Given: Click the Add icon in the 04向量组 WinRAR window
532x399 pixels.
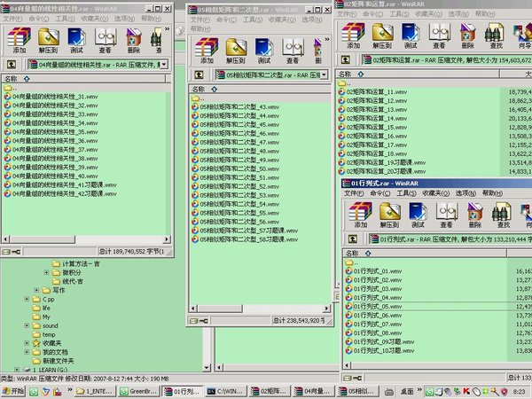Looking at the screenshot, I should [20, 39].
